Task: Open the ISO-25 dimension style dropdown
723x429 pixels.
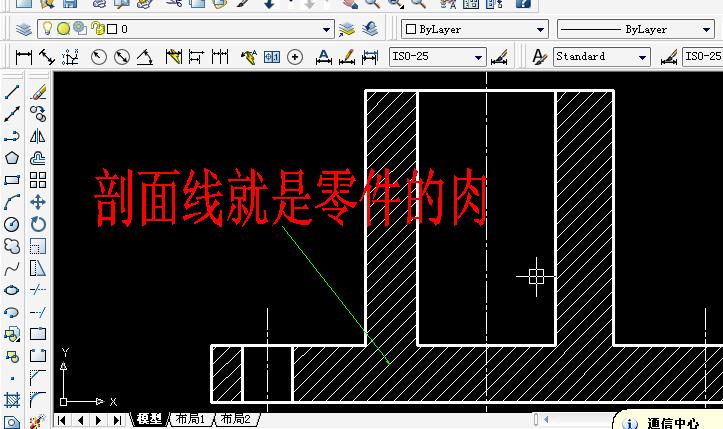Action: click(x=478, y=57)
